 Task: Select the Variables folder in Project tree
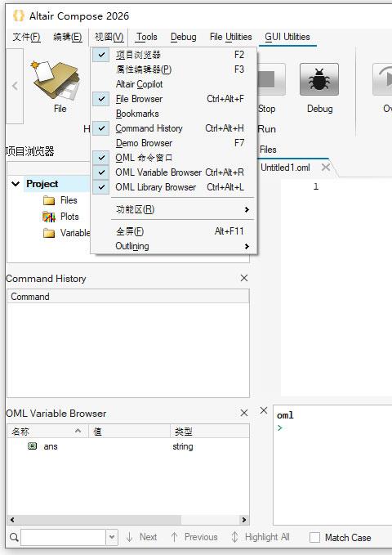(x=66, y=233)
